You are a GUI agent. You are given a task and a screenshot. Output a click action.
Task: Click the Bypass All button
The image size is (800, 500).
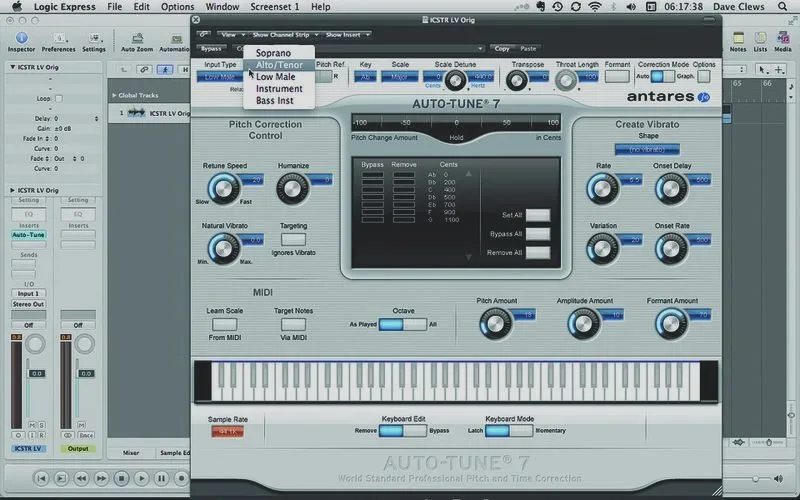coord(538,234)
